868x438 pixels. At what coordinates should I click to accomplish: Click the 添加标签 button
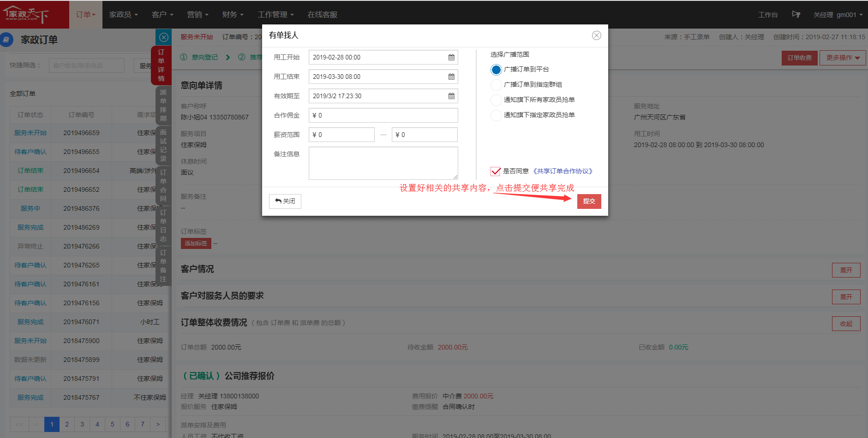(x=196, y=243)
